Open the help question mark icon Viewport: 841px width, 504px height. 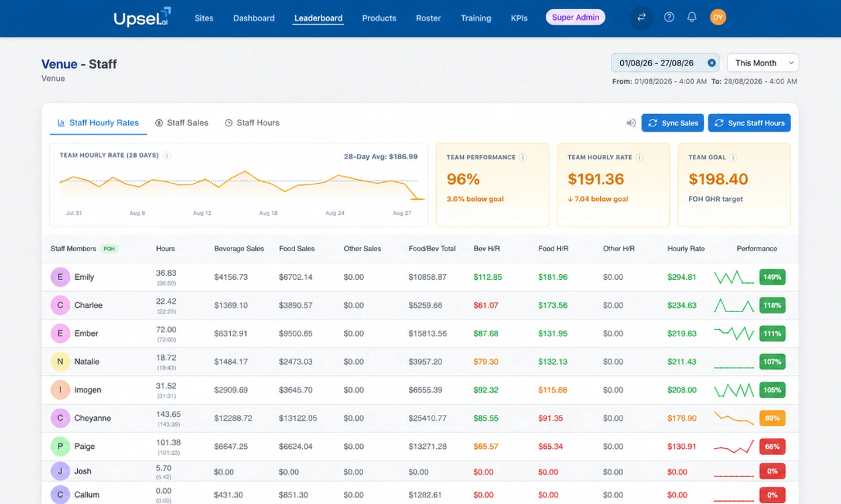click(x=669, y=17)
